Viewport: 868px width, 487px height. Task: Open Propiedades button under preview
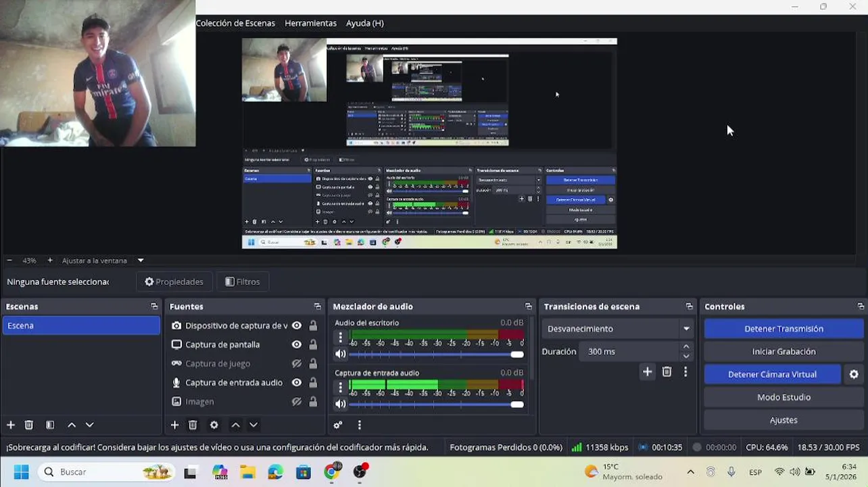pyautogui.click(x=174, y=281)
